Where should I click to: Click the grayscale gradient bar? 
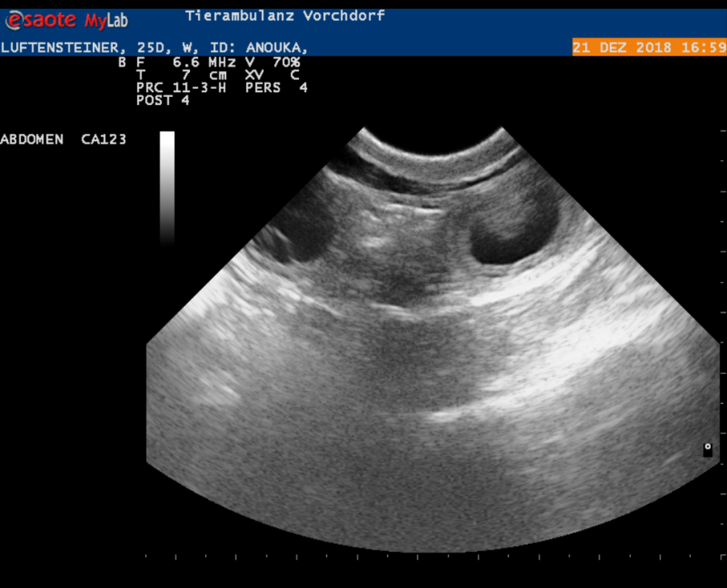click(x=167, y=186)
